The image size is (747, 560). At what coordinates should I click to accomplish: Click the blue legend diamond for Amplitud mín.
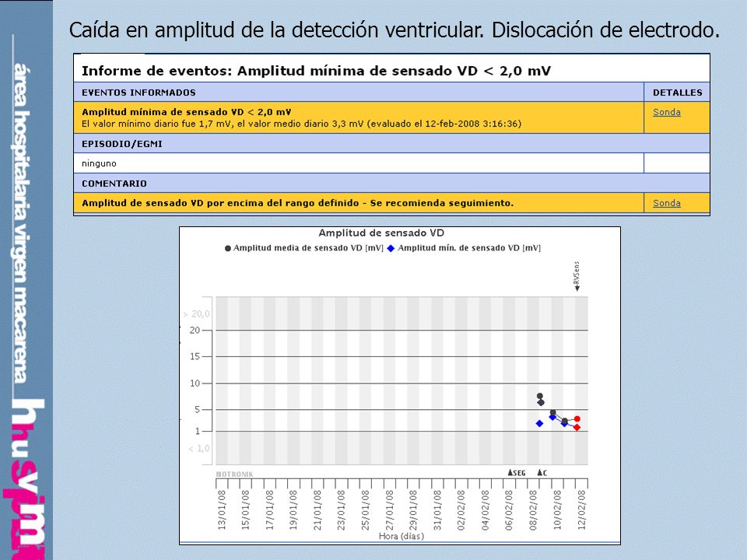391,248
